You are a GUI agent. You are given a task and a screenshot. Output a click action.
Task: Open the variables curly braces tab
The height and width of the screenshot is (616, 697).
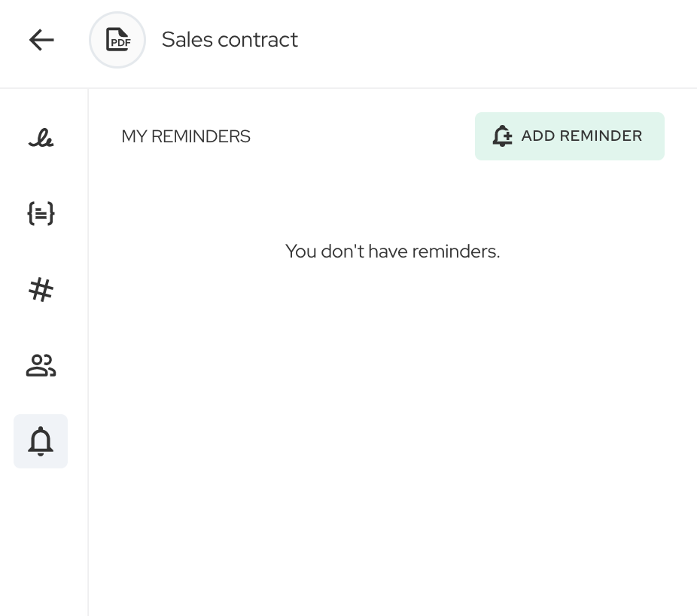[41, 215]
